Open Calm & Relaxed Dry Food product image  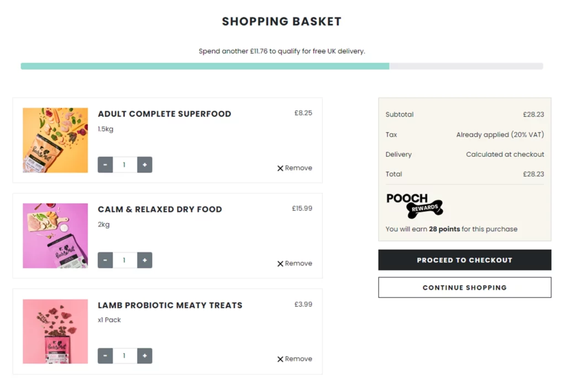(x=55, y=236)
